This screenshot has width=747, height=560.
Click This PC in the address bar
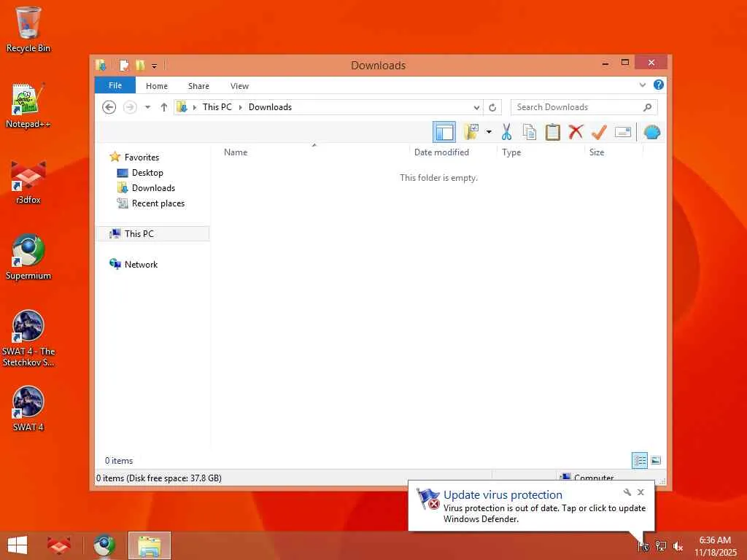[x=217, y=107]
